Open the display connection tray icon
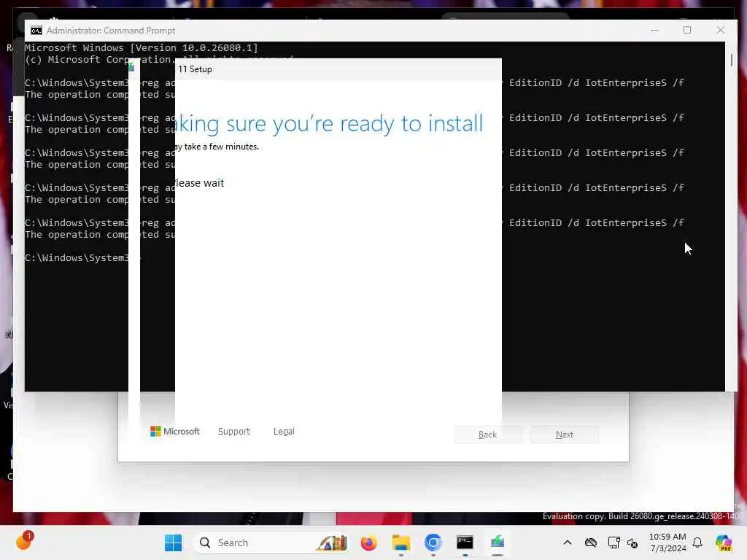Viewport: 747px width, 560px height. coord(614,542)
